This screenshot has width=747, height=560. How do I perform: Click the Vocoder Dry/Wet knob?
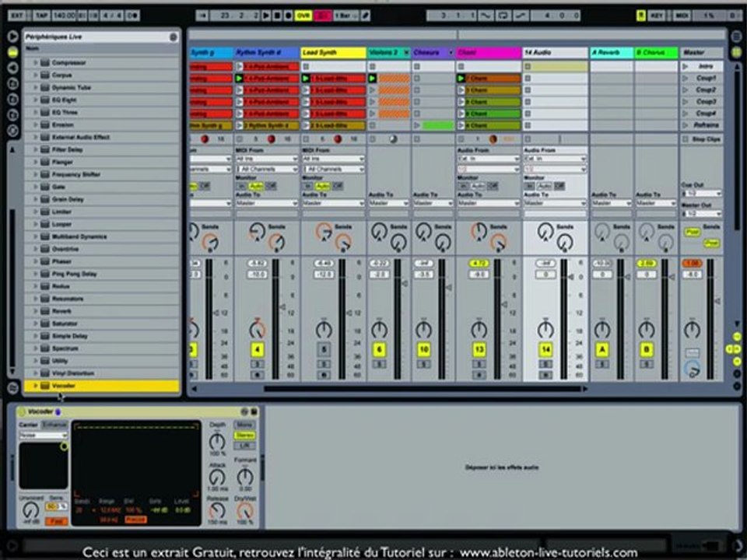click(x=245, y=512)
